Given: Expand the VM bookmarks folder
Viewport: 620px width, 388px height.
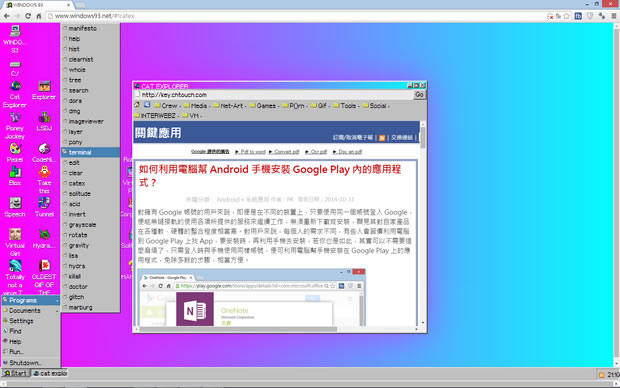Looking at the screenshot, I should tap(192, 115).
